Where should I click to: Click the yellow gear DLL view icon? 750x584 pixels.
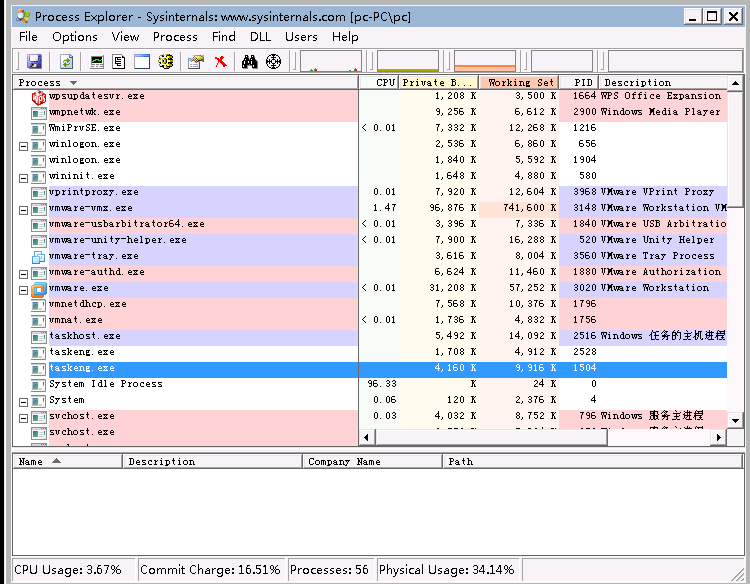(x=165, y=61)
